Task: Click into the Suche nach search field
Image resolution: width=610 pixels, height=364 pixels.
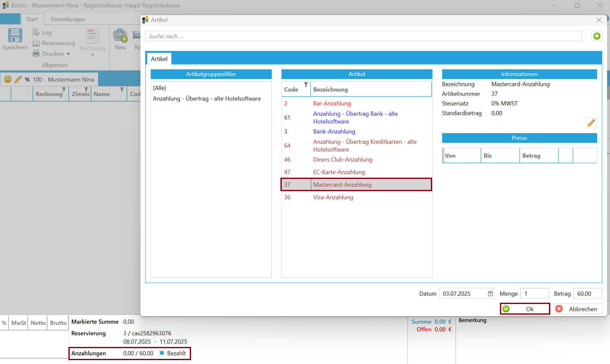Action: [x=363, y=36]
